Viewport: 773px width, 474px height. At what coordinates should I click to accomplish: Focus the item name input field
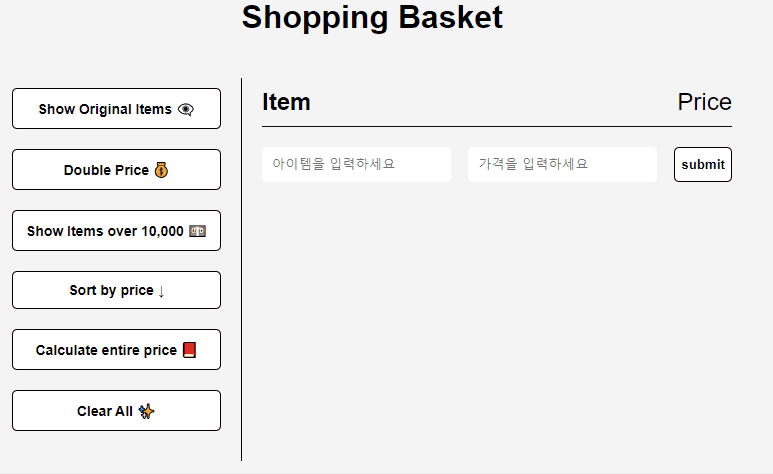coord(356,164)
